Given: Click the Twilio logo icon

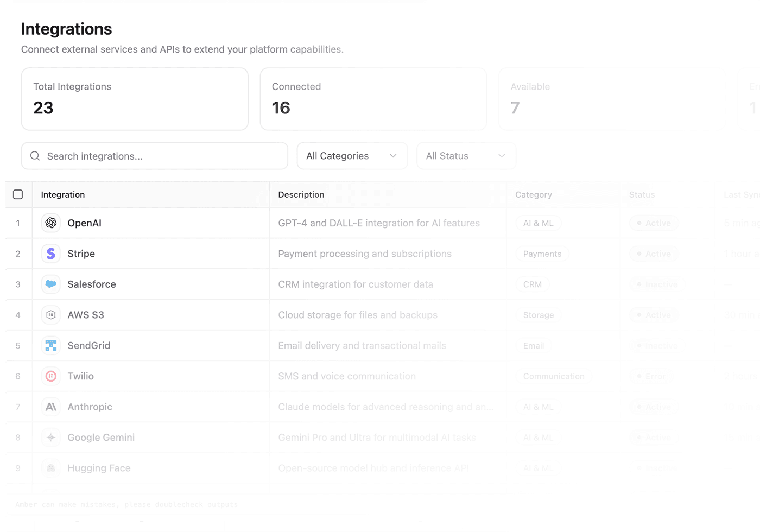Looking at the screenshot, I should [x=51, y=376].
